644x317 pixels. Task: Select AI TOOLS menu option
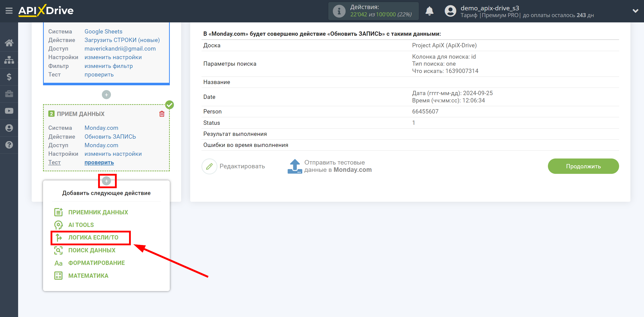[x=81, y=225]
